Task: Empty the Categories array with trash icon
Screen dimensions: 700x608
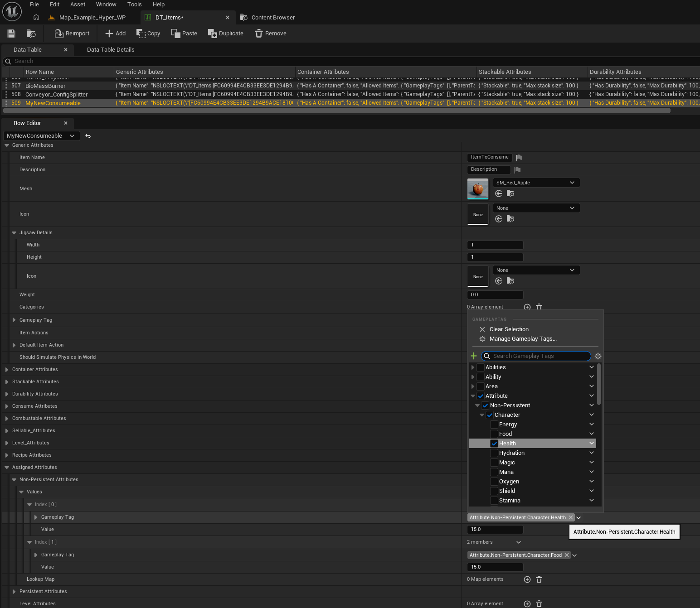Action: (x=539, y=307)
